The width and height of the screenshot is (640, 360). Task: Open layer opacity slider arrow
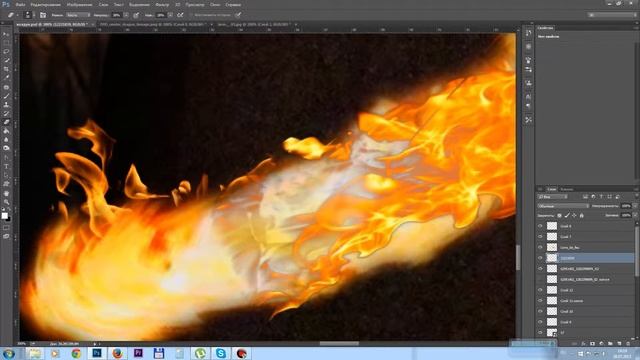point(635,206)
